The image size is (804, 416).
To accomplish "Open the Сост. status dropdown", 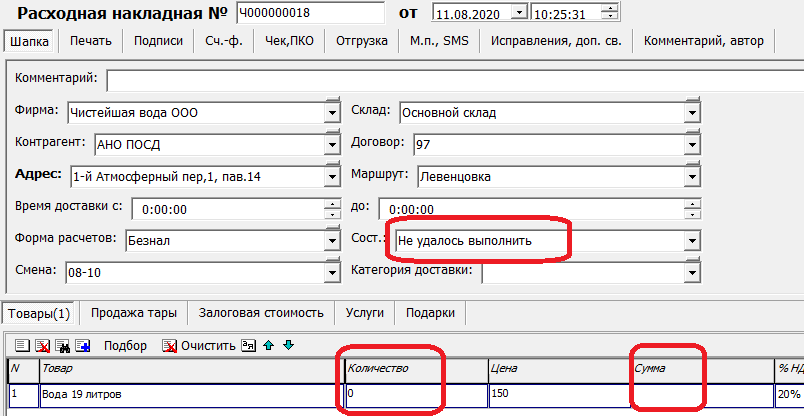I will 691,241.
